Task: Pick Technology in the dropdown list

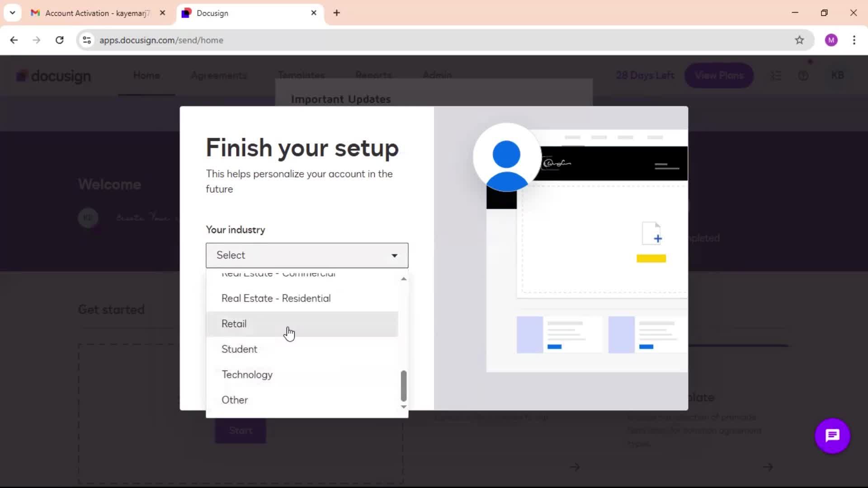Action: pos(302,375)
